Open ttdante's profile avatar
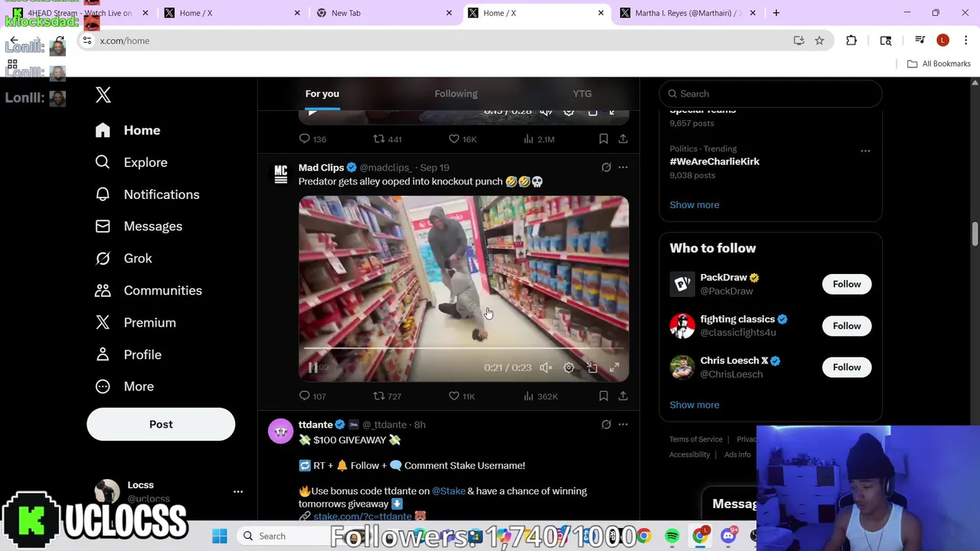 click(281, 432)
